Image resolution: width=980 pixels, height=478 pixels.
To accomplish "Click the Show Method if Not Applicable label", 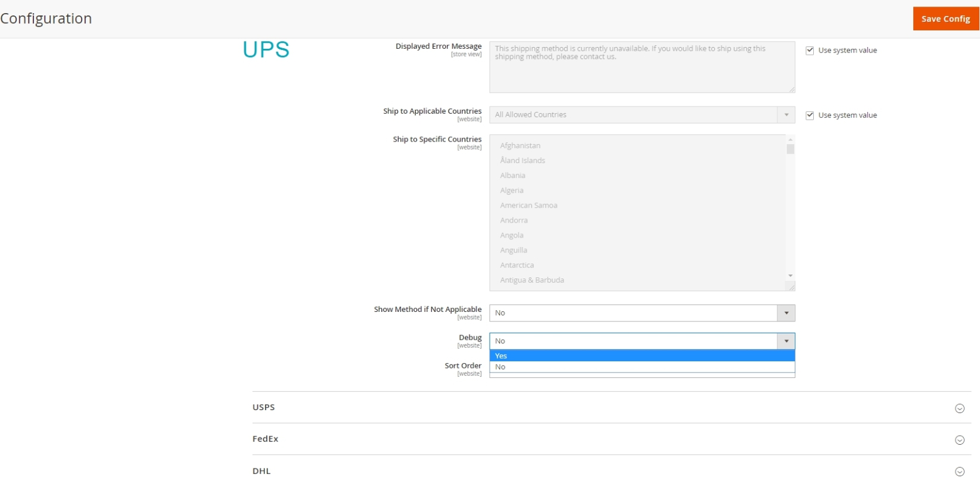I will pos(428,310).
